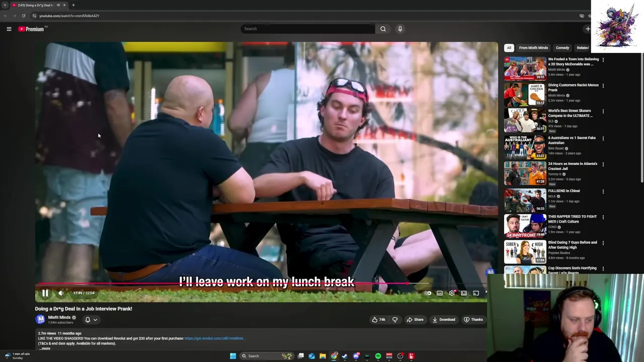Click the Create plus icon in header
The width and height of the screenshot is (644, 362).
coord(588,29)
